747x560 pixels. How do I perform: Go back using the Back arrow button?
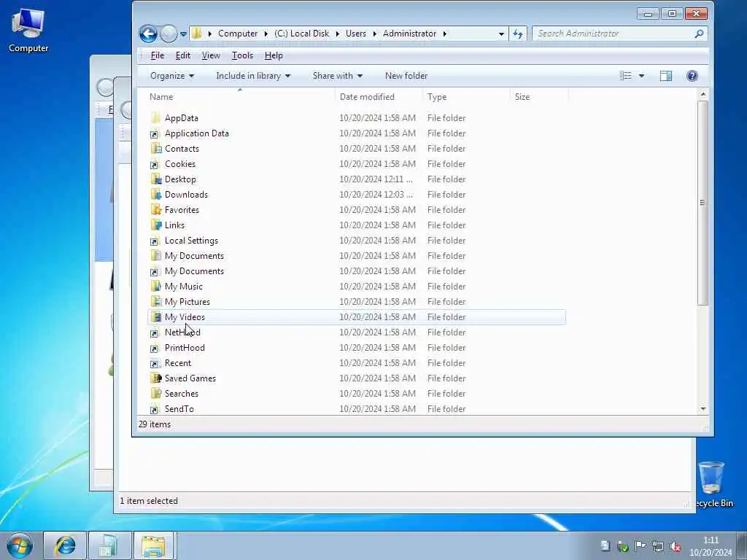click(x=148, y=34)
